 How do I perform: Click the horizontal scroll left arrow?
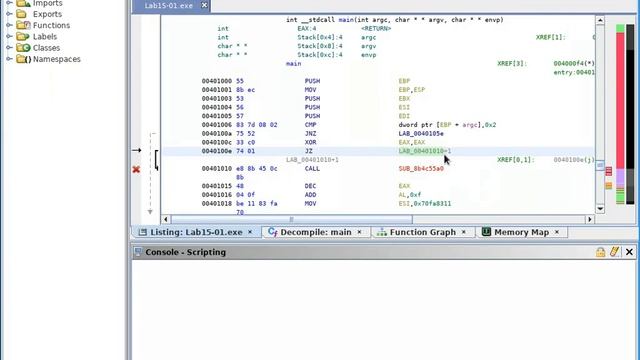point(166,220)
